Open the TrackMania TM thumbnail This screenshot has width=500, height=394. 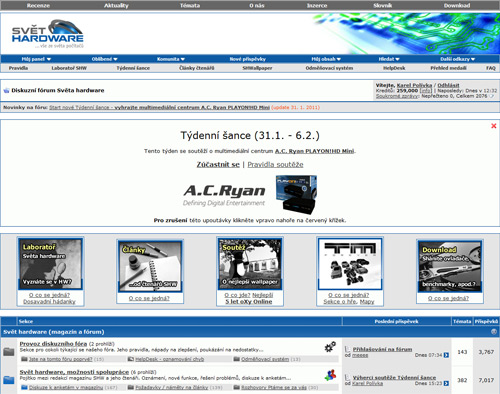click(x=350, y=264)
